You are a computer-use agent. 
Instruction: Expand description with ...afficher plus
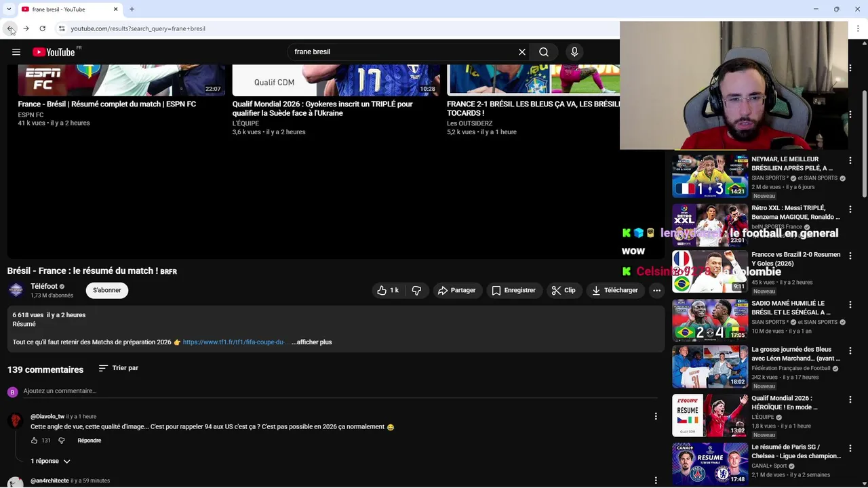(312, 342)
